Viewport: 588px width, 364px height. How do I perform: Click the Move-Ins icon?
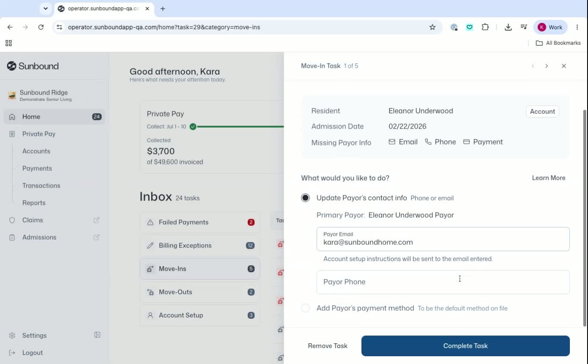(x=150, y=269)
